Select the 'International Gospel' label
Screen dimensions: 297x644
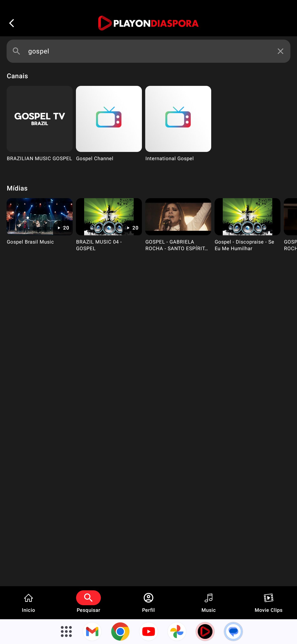point(170,159)
